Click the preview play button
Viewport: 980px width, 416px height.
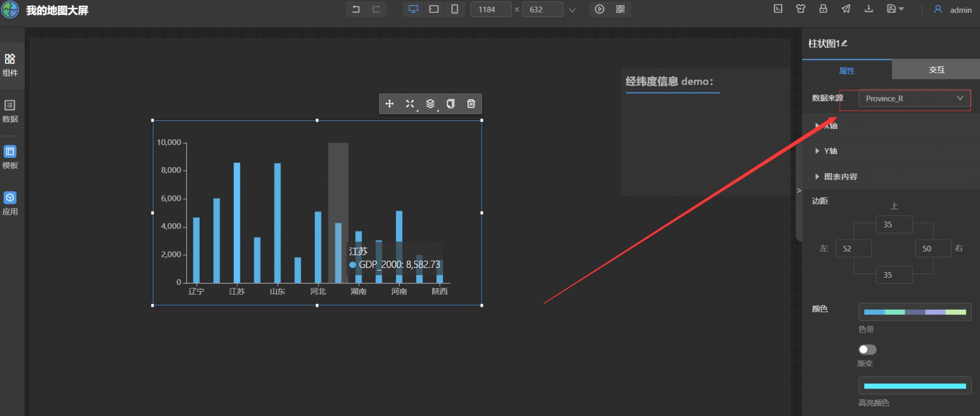599,9
